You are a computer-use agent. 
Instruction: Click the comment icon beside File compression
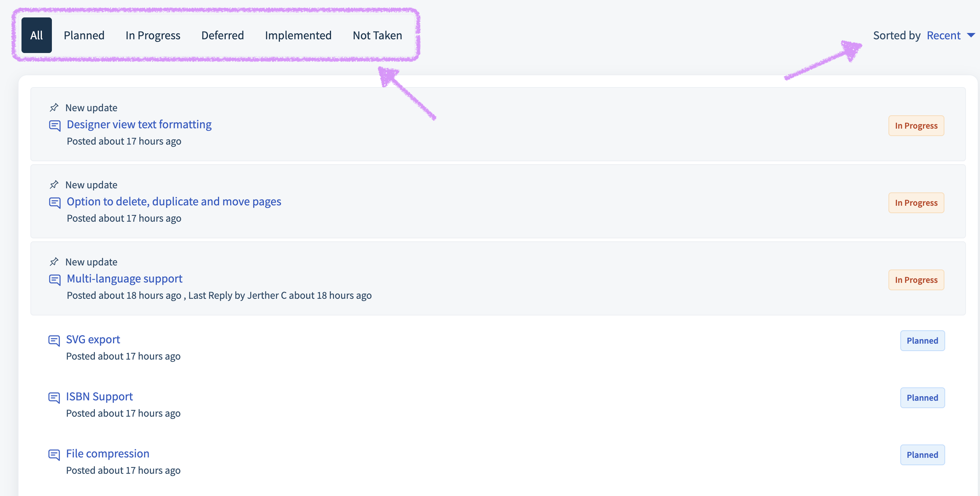[x=54, y=454]
